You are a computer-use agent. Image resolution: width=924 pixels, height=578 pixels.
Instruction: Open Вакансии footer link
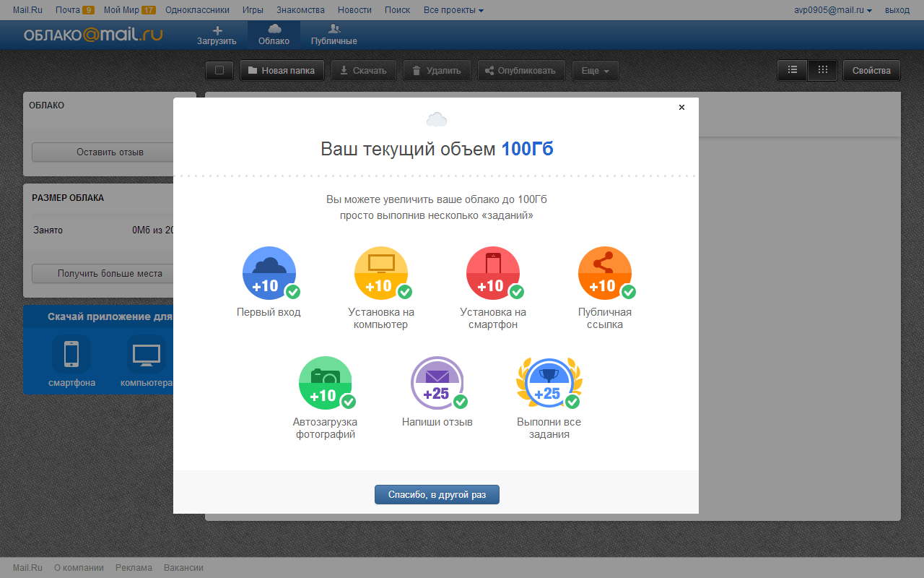[183, 568]
